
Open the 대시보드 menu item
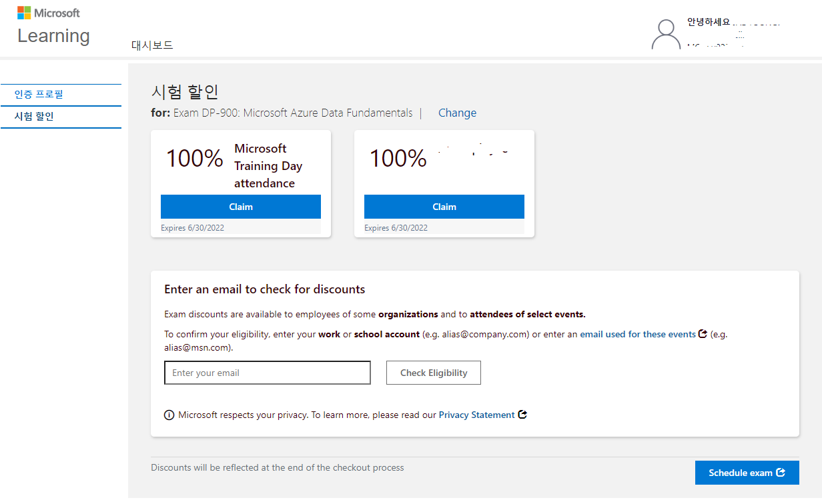152,45
